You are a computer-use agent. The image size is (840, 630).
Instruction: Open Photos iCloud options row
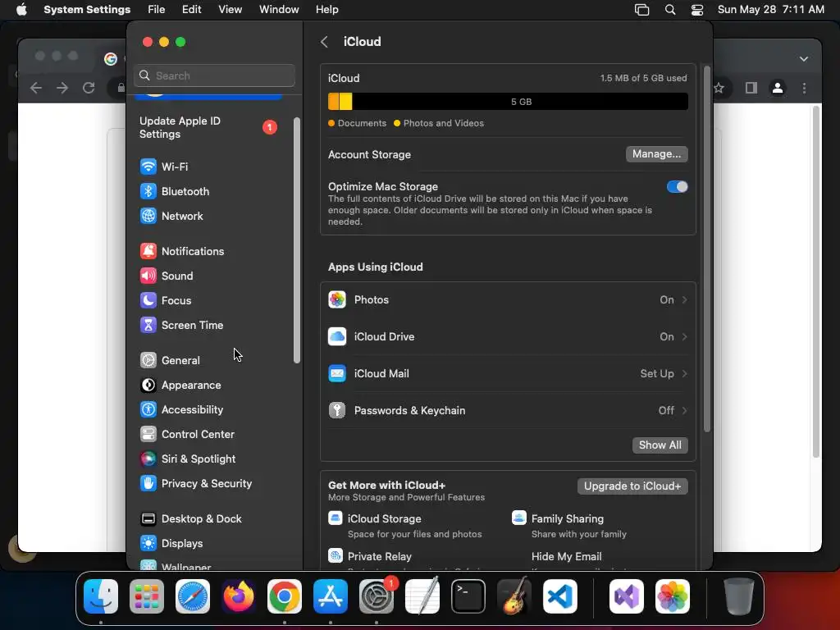(x=508, y=300)
